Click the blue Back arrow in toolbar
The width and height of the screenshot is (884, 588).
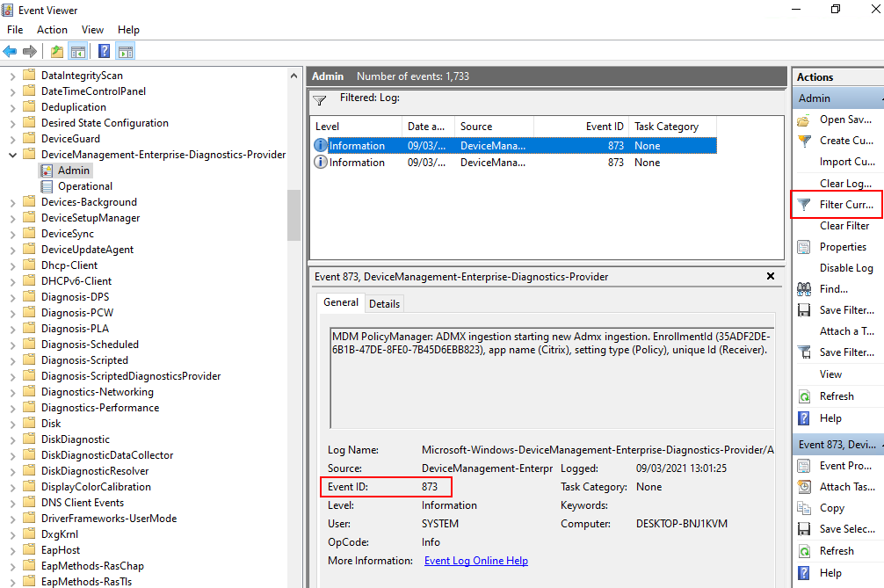click(11, 52)
